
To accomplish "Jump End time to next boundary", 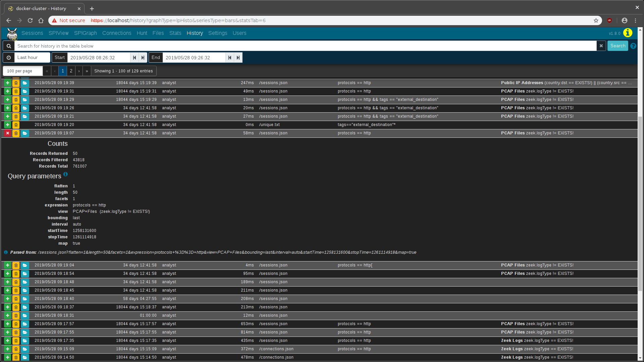I will [x=238, y=58].
